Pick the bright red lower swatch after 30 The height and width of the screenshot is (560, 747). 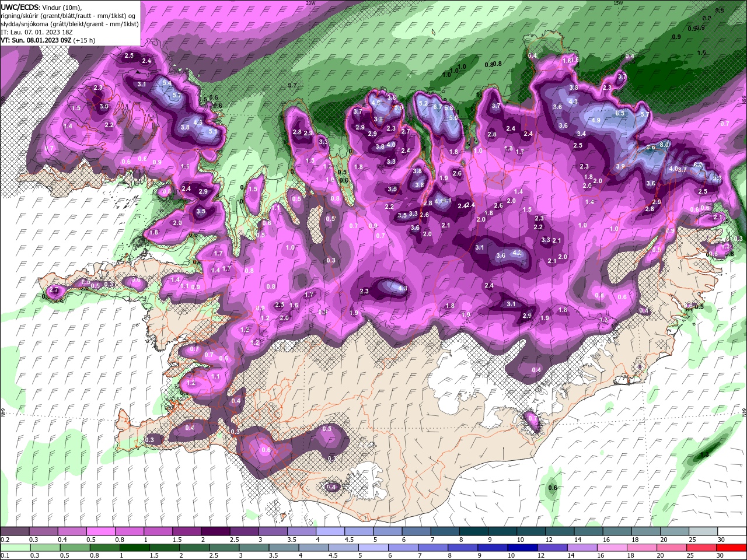731,548
